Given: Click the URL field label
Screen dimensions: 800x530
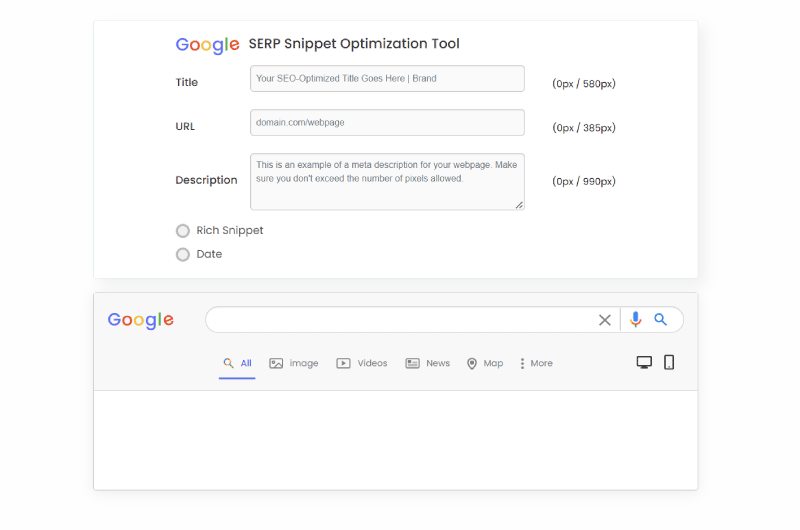Looking at the screenshot, I should (x=185, y=127).
